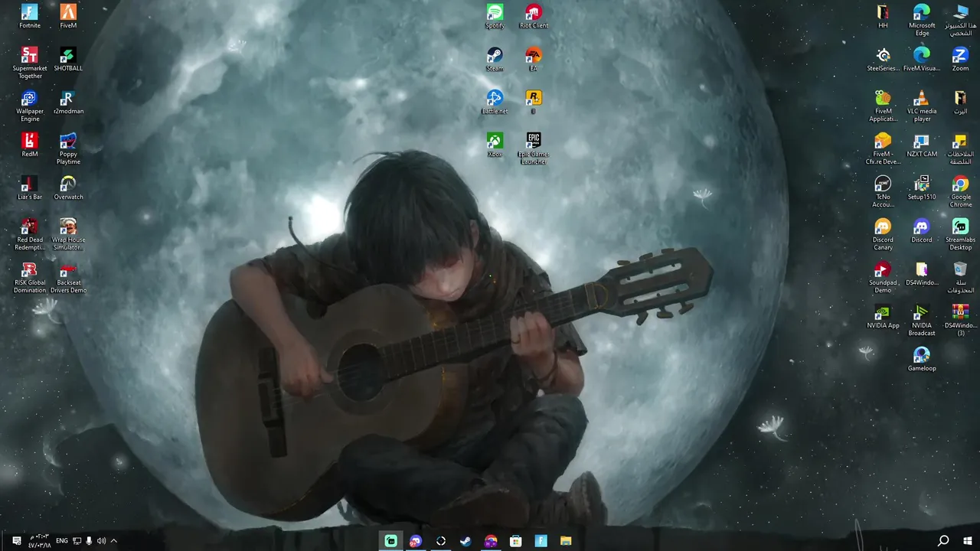Image resolution: width=980 pixels, height=551 pixels.
Task: Select the Discord desktop icon
Action: coord(922,230)
